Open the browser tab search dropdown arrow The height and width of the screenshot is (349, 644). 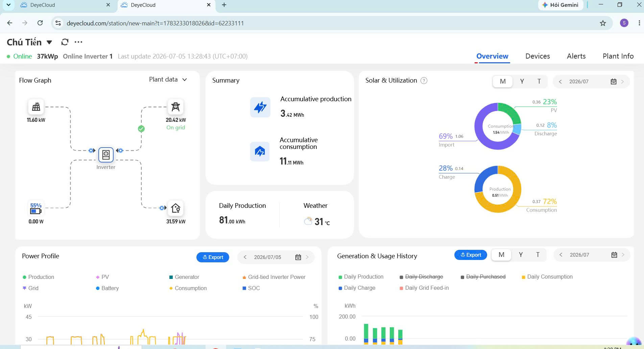[x=8, y=5]
